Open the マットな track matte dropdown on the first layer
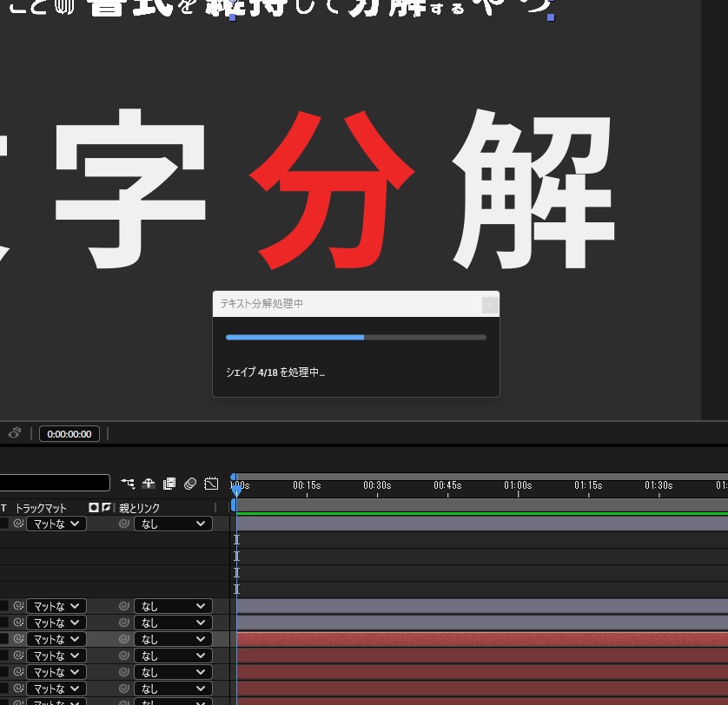The height and width of the screenshot is (705, 728). [x=56, y=524]
